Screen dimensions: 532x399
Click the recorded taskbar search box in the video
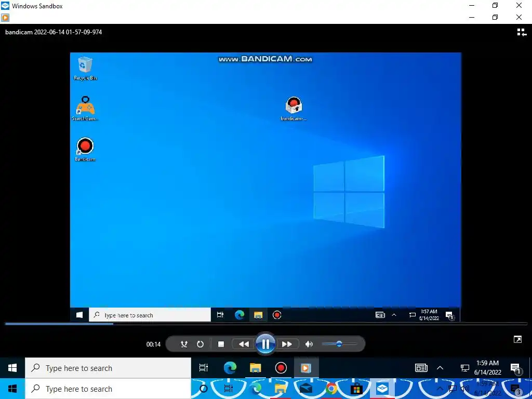coord(150,315)
